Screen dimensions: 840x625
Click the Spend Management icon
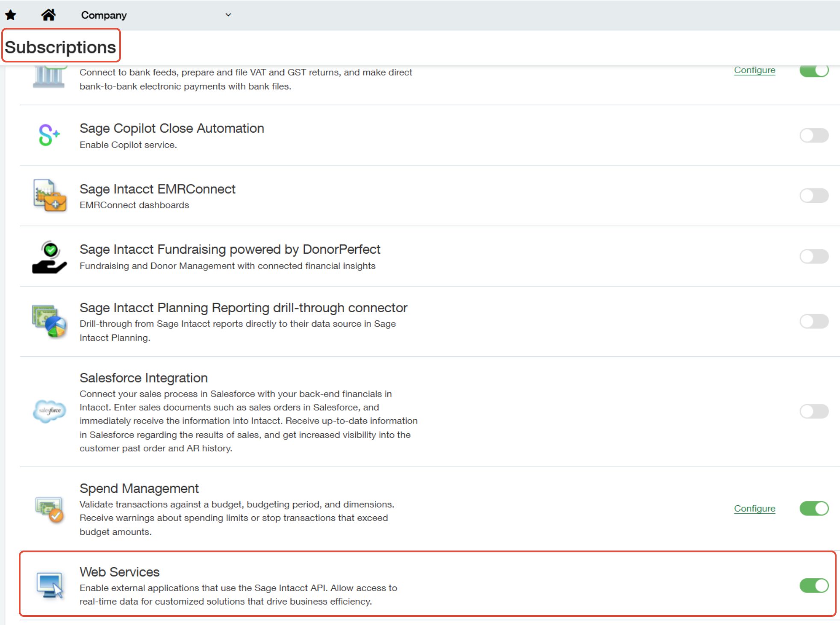[x=50, y=509]
